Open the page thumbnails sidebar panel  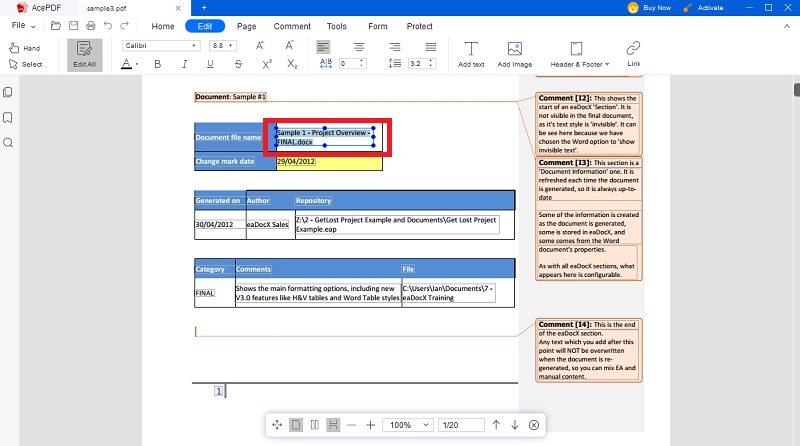pyautogui.click(x=8, y=92)
